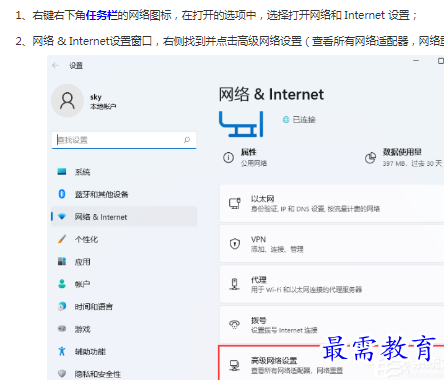Image resolution: width=444 pixels, height=380 pixels.
Task: Click the 高级网络设置 computer icon
Action: 235,365
